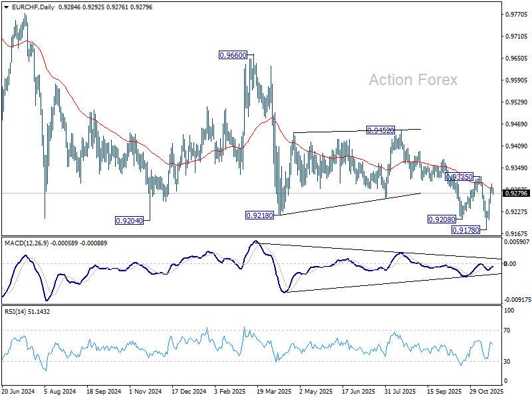Click the Action Forex watermark
This screenshot has height=399, width=532.
coord(413,80)
